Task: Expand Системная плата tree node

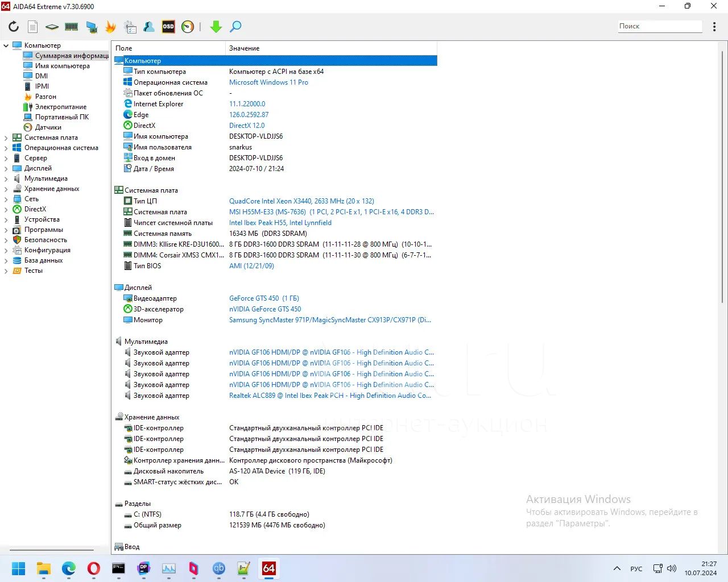Action: (x=6, y=138)
